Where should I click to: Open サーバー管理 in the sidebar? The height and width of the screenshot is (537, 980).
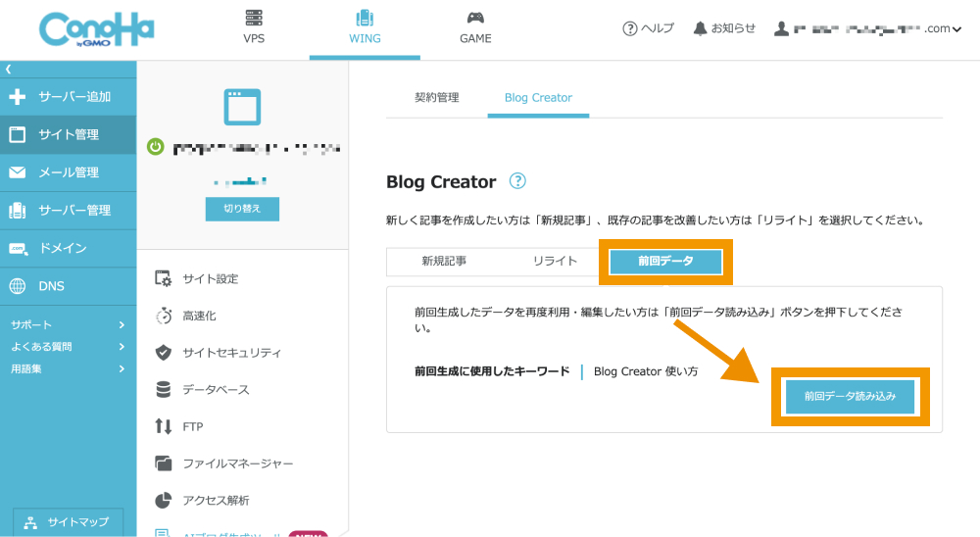69,210
